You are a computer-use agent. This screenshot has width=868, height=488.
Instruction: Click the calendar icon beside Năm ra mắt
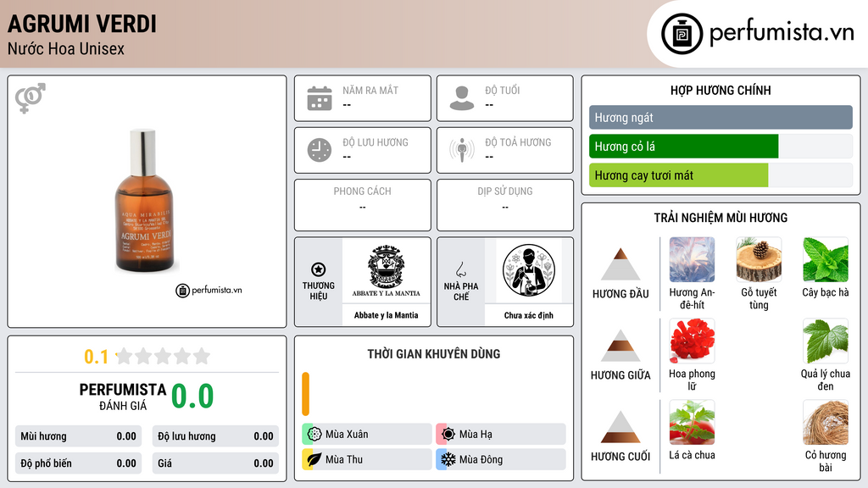[x=320, y=98]
